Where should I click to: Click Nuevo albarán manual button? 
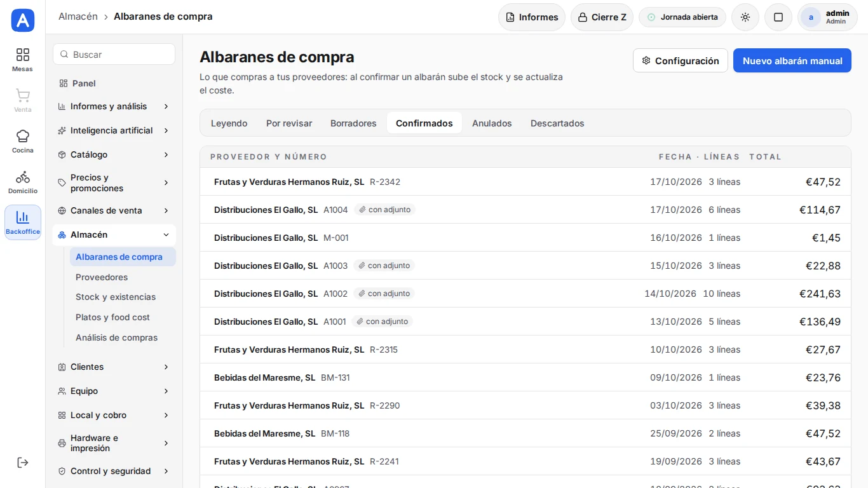pos(792,61)
